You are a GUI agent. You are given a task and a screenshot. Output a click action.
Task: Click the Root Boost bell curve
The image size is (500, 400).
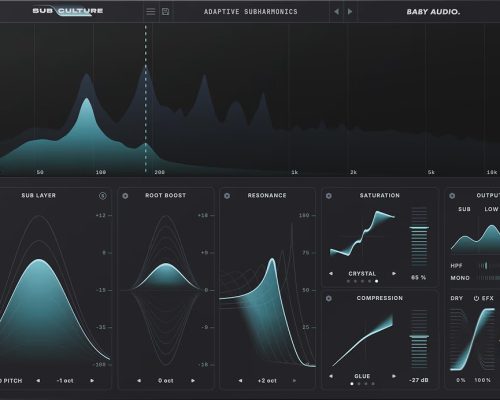click(166, 276)
